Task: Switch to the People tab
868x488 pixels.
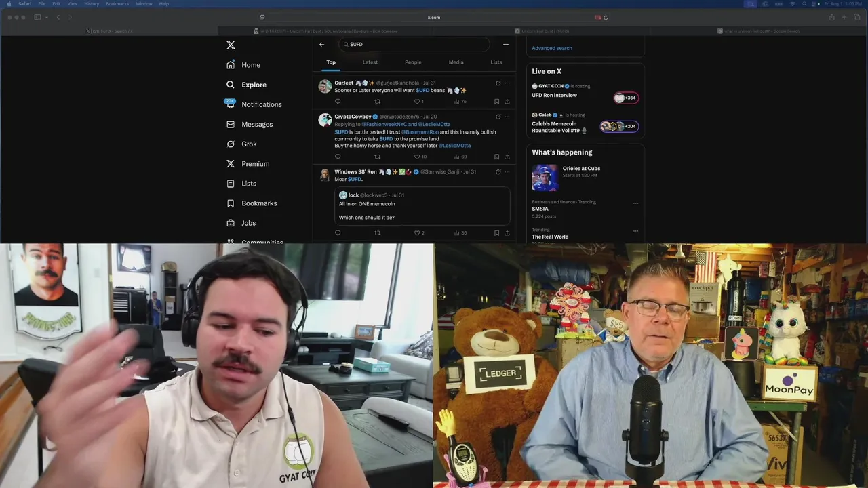Action: pyautogui.click(x=413, y=62)
